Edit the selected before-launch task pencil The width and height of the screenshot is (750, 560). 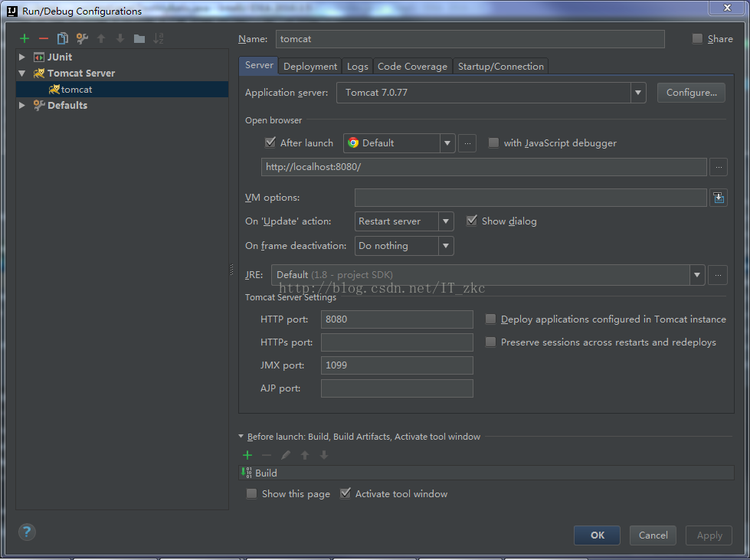pyautogui.click(x=286, y=455)
